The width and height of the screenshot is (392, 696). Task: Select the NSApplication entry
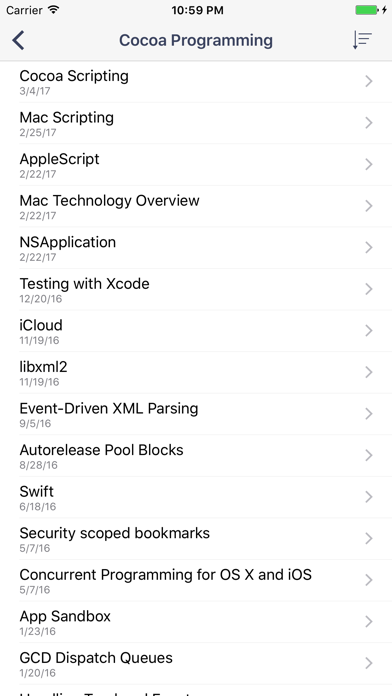coord(196,248)
